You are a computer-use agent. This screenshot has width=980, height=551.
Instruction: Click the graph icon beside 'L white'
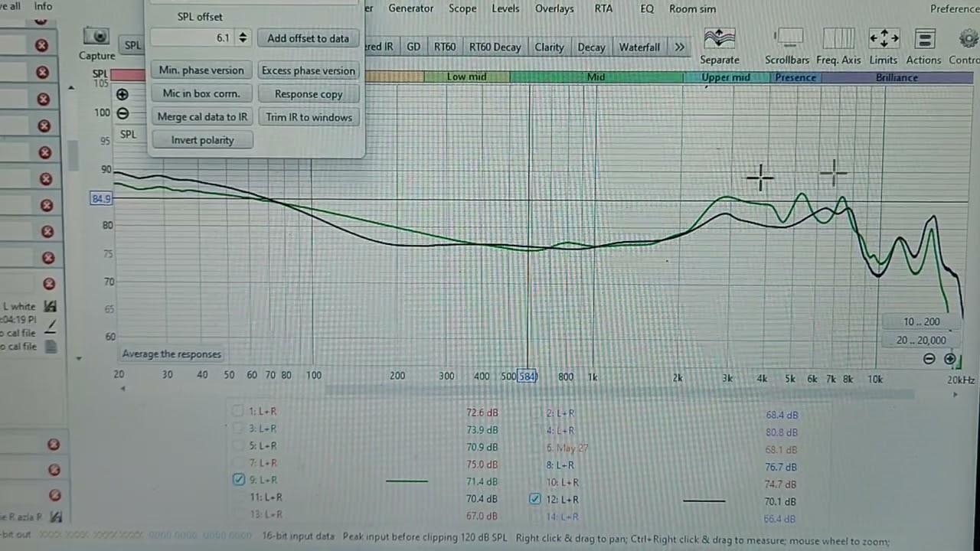[x=51, y=306]
